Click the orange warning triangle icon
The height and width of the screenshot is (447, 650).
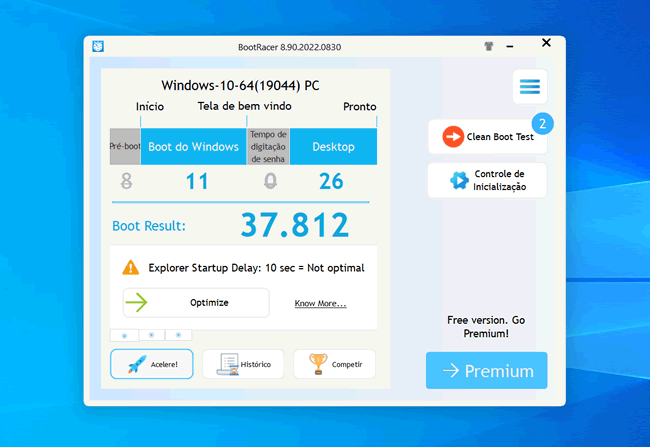coord(131,268)
